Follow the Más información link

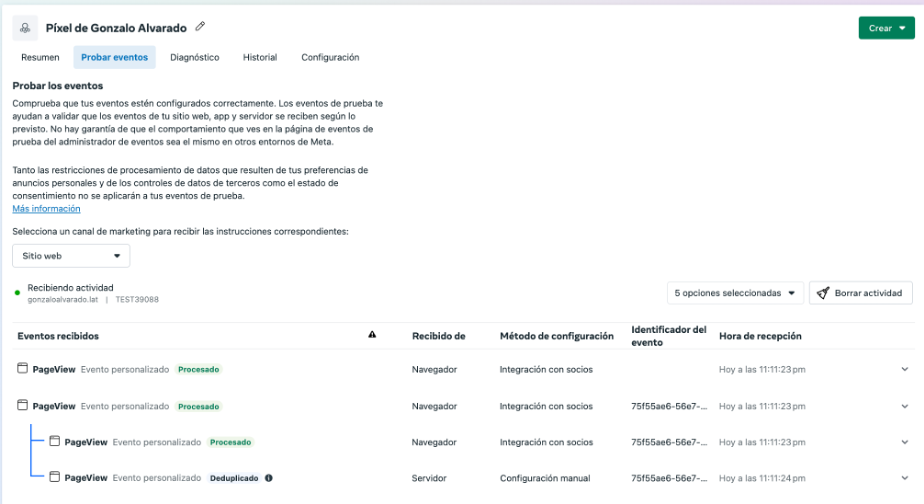click(46, 209)
